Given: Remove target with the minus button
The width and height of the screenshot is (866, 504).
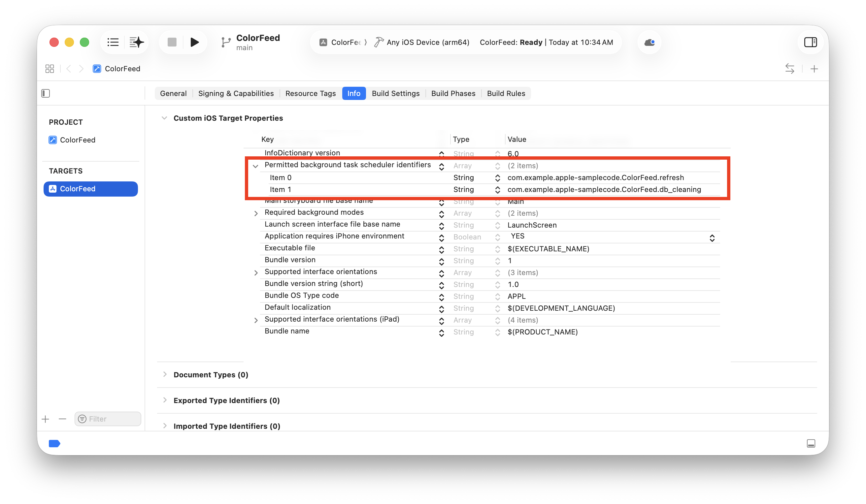Looking at the screenshot, I should coord(62,419).
